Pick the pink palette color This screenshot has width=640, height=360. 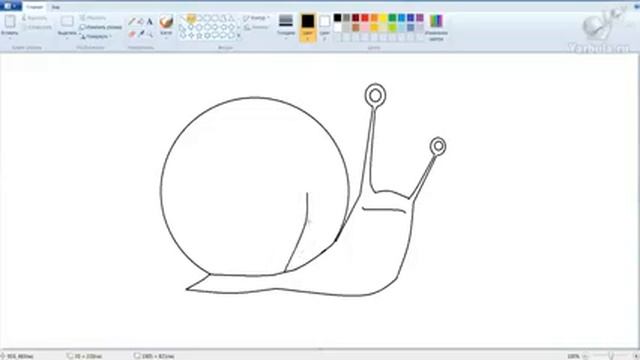tap(365, 27)
